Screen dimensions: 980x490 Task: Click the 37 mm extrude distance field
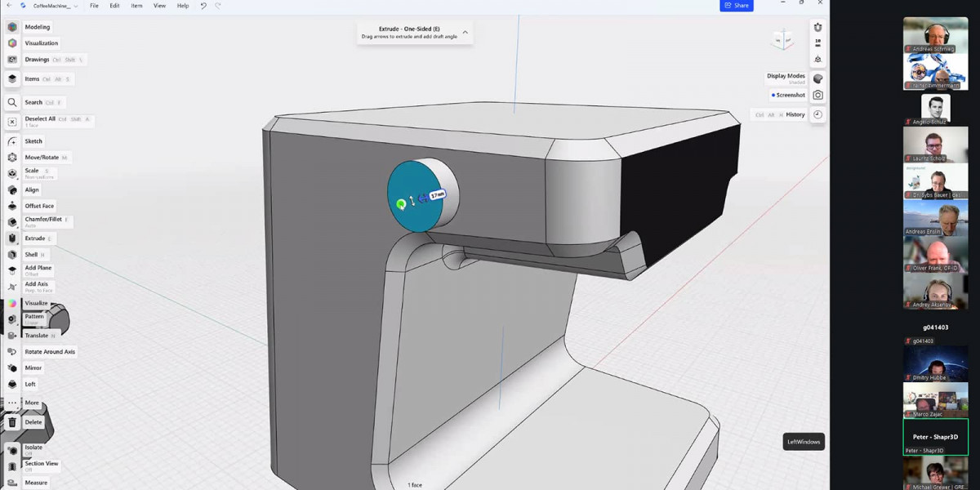click(x=437, y=194)
